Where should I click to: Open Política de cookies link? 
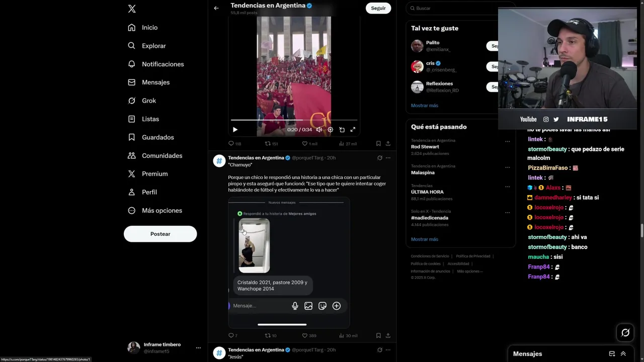[x=426, y=264]
